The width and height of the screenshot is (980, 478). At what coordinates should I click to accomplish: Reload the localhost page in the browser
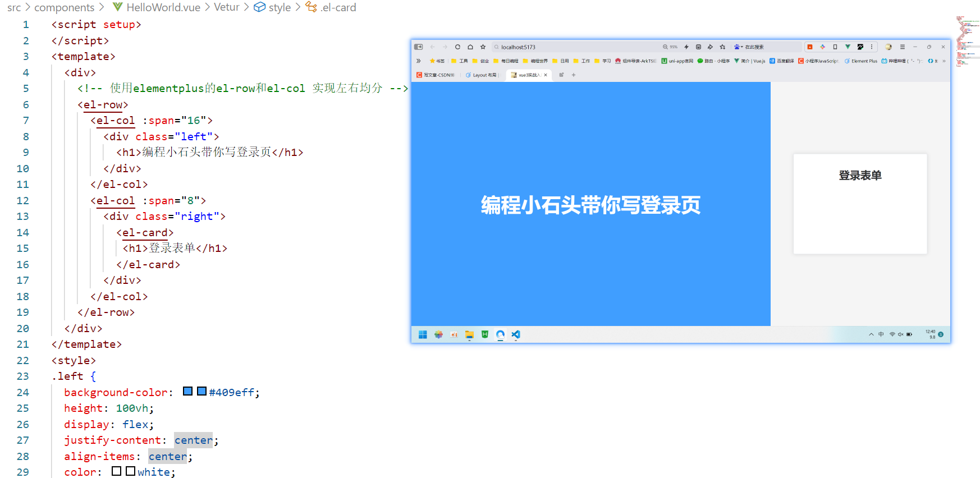tap(457, 47)
